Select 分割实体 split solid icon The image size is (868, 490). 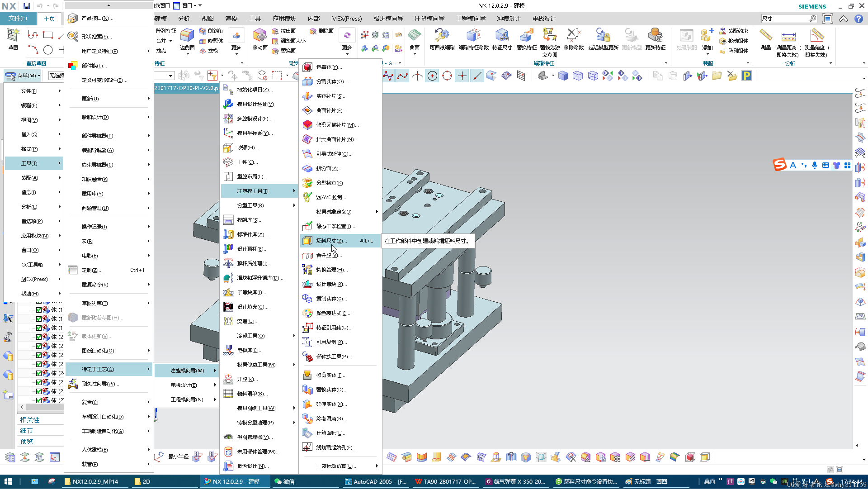pos(307,81)
